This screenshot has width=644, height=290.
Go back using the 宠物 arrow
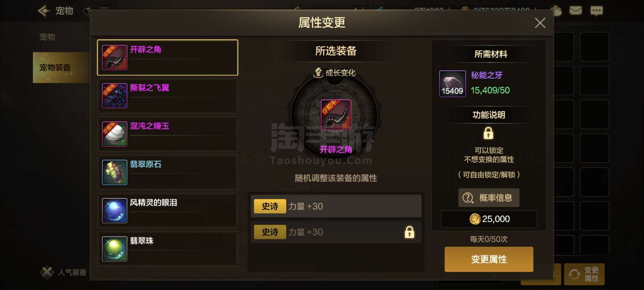click(x=43, y=11)
